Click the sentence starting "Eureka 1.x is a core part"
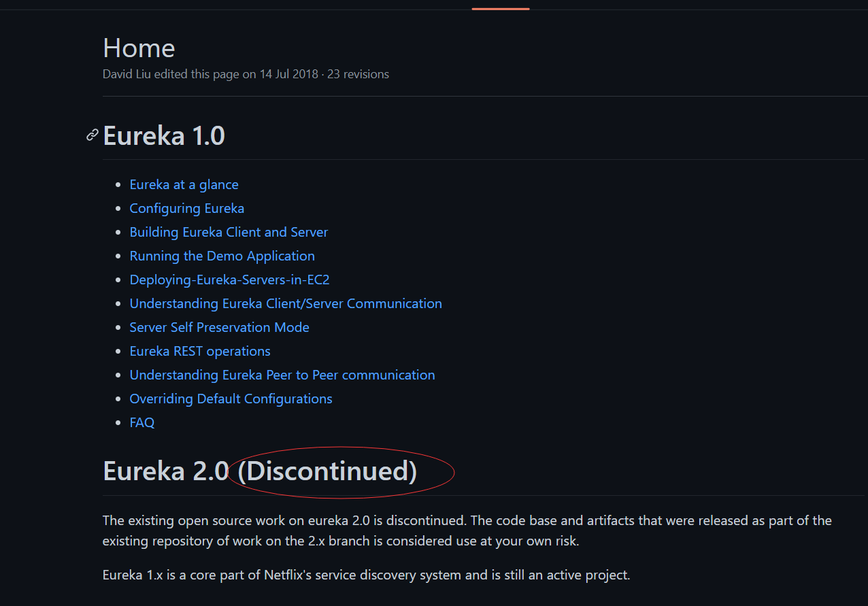Screen dimensions: 868x606 [x=366, y=575]
